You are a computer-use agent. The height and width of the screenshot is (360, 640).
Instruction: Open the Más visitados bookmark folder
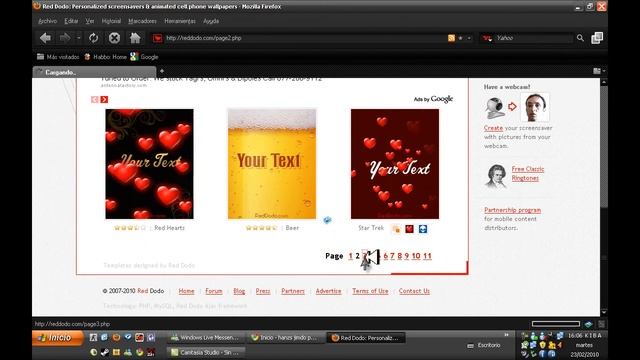pos(58,57)
